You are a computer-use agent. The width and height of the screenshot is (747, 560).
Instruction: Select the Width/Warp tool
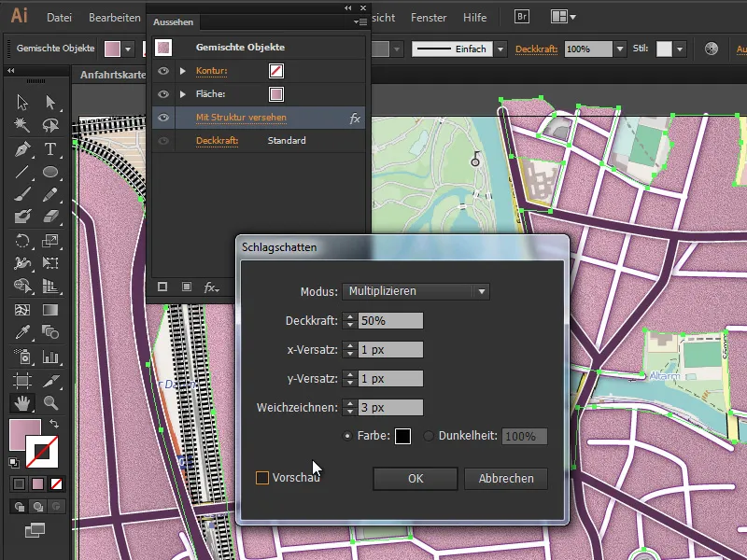(x=22, y=263)
